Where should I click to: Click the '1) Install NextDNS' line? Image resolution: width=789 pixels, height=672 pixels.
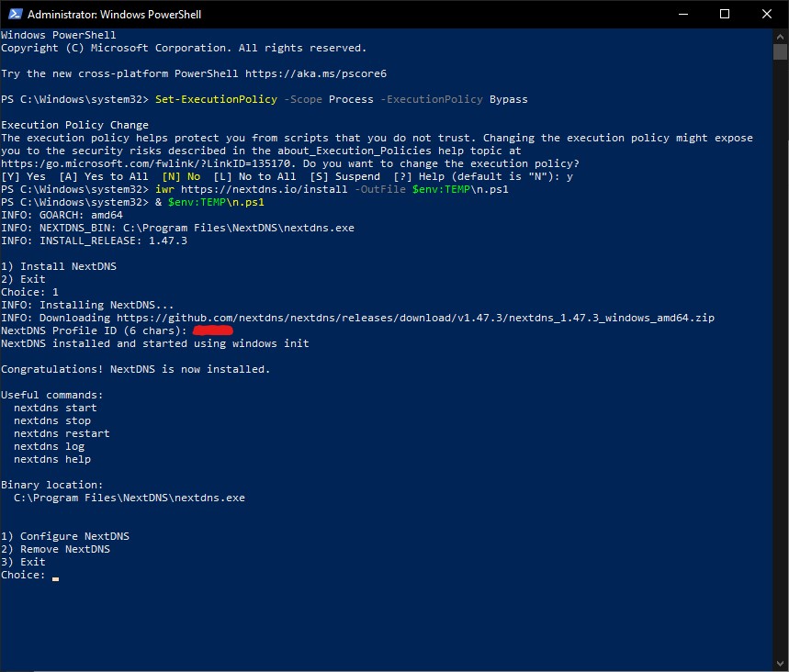tap(59, 266)
